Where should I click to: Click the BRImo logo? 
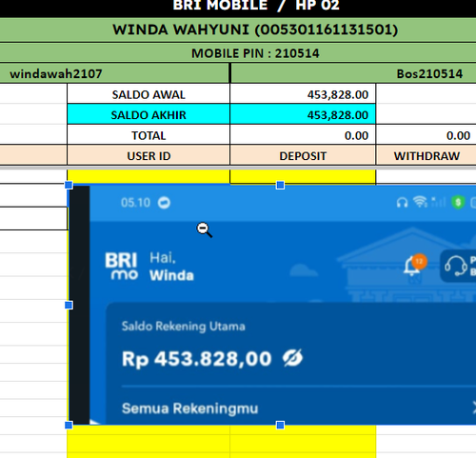122,266
